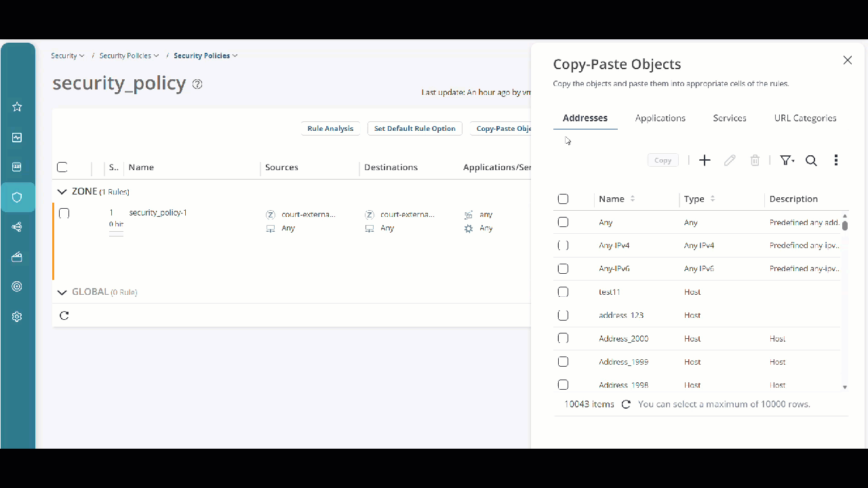Viewport: 868px width, 488px height.
Task: Check the Any address row checkbox
Action: click(563, 222)
